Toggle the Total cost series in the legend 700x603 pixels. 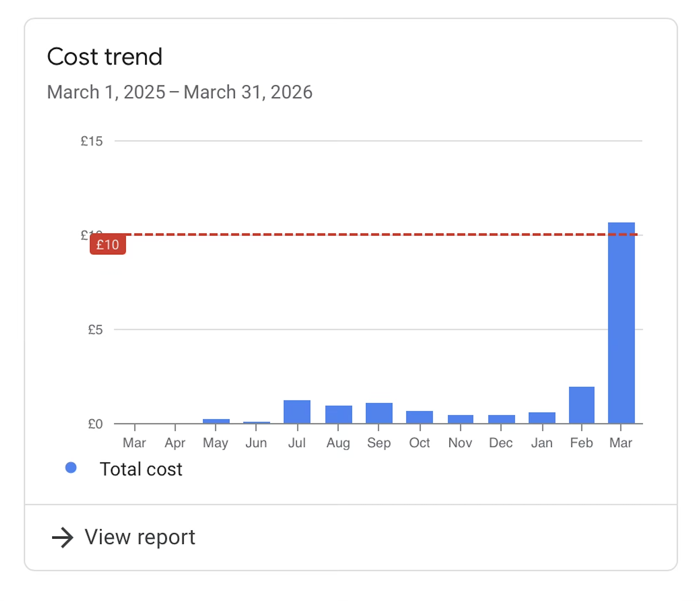[x=142, y=469]
